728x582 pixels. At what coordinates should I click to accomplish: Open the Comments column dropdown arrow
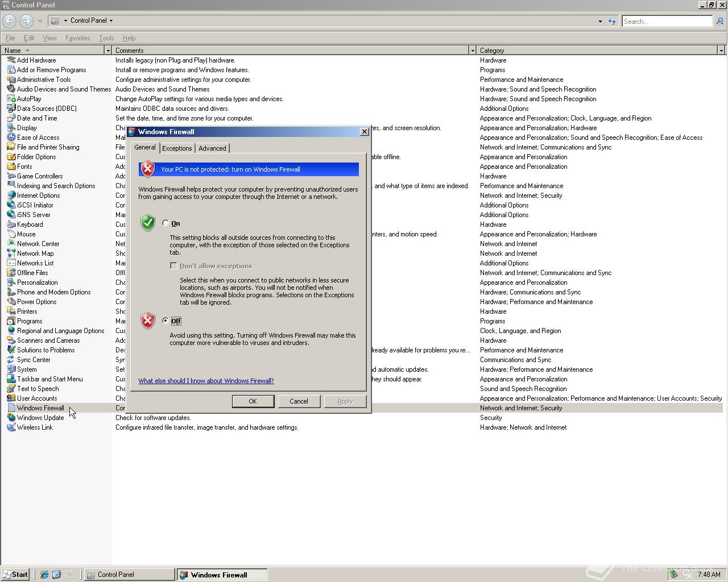click(472, 51)
